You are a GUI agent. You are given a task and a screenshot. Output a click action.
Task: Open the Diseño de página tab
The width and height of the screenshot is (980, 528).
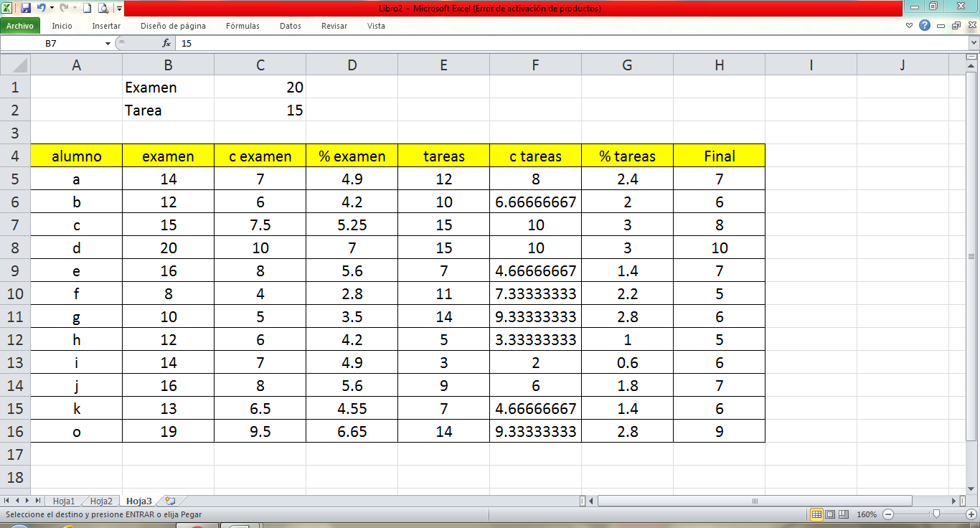(x=173, y=26)
